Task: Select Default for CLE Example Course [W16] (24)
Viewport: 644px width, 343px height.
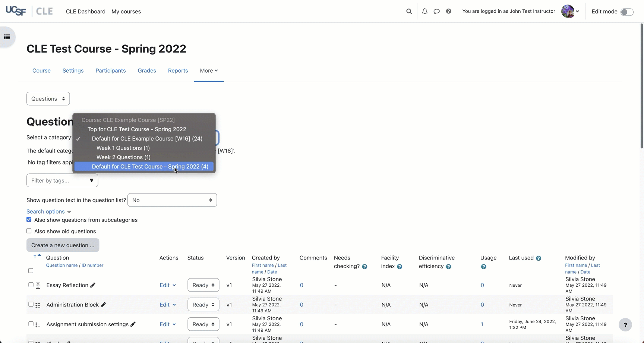Action: [x=144, y=139]
